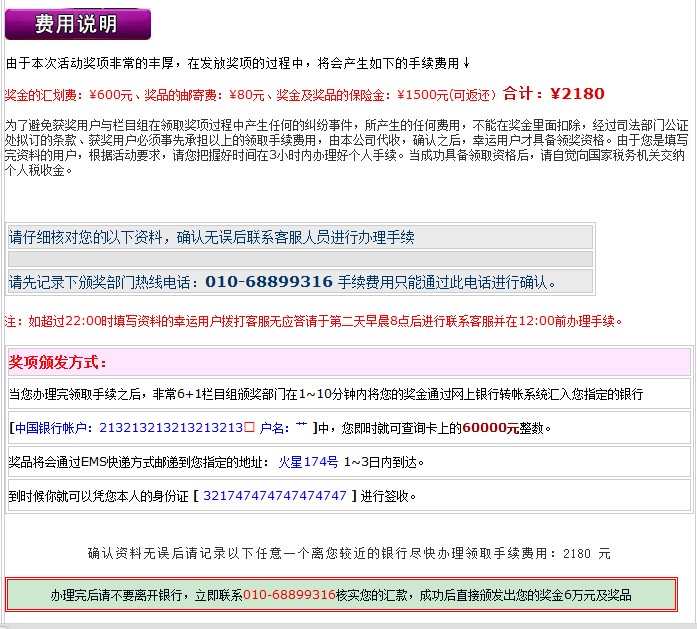Click the address text 火星174号
The width and height of the screenshot is (697, 629).
(308, 462)
